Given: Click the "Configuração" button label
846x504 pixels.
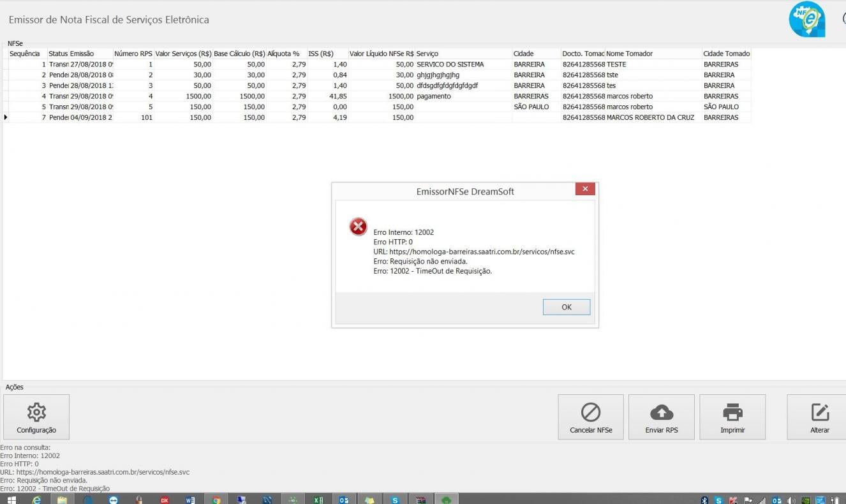Looking at the screenshot, I should click(36, 430).
